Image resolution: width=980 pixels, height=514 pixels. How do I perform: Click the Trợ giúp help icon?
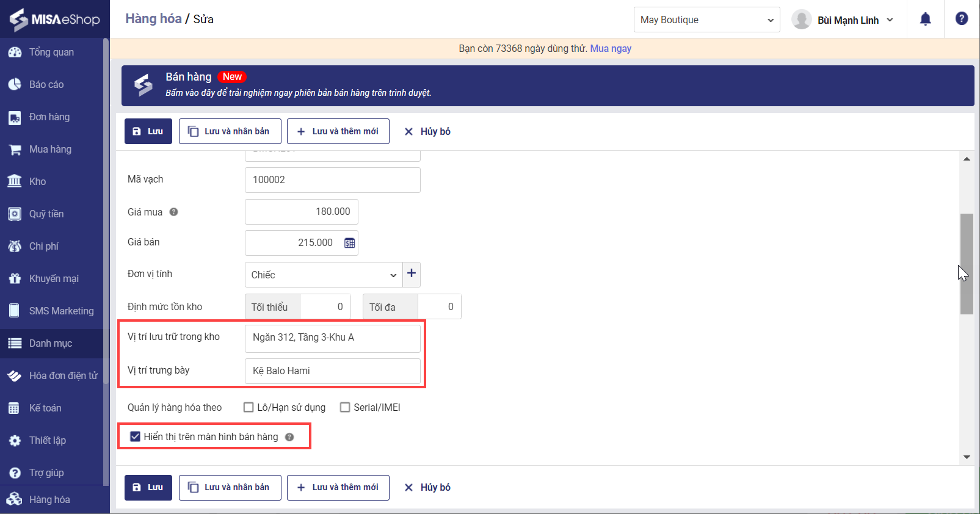point(15,472)
